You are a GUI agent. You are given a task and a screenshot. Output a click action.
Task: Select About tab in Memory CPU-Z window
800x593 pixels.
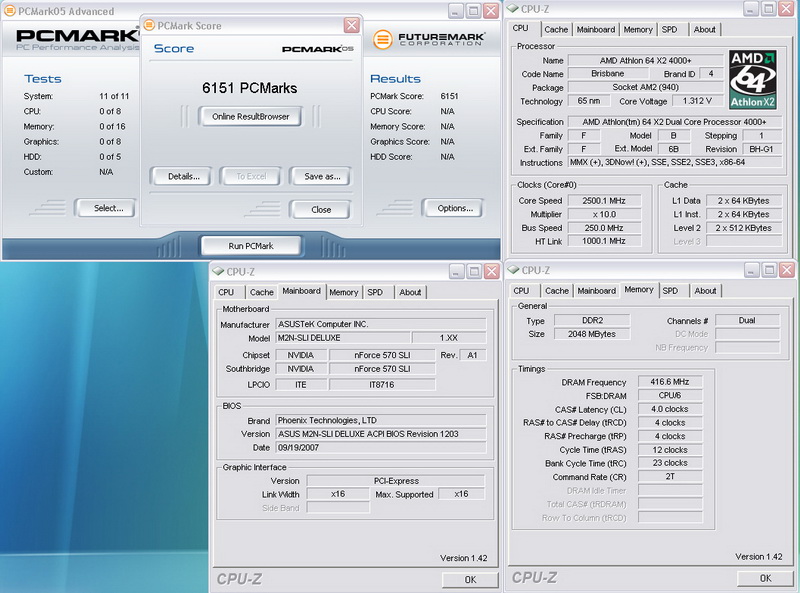(x=705, y=291)
